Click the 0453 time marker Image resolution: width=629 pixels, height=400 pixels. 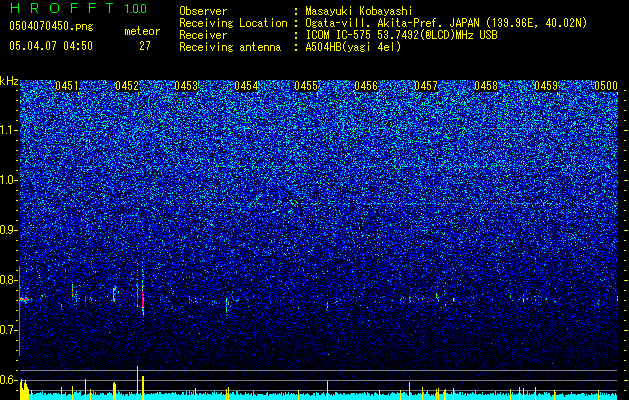click(186, 86)
